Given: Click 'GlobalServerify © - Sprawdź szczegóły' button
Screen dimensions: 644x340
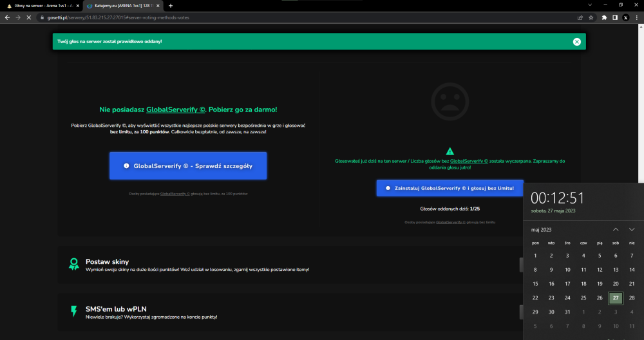Looking at the screenshot, I should tap(188, 166).
